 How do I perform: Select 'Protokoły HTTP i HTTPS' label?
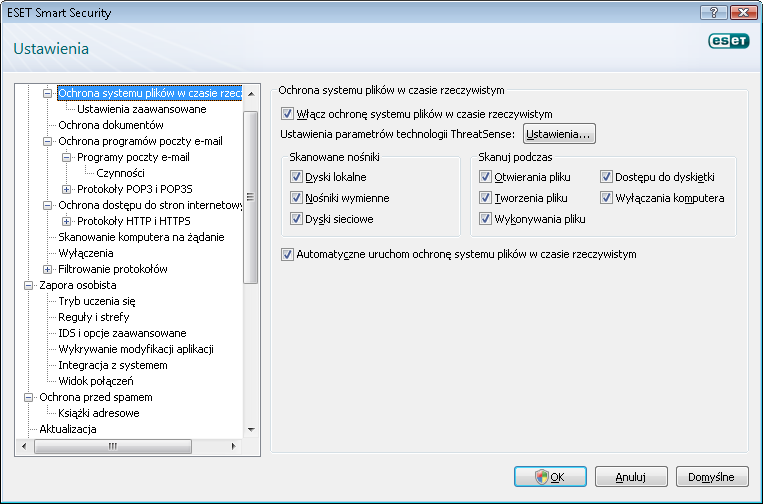point(134,221)
